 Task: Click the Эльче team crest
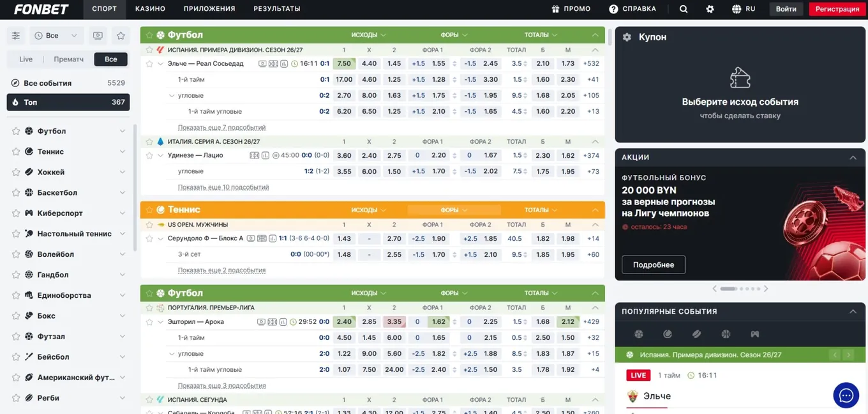[632, 396]
